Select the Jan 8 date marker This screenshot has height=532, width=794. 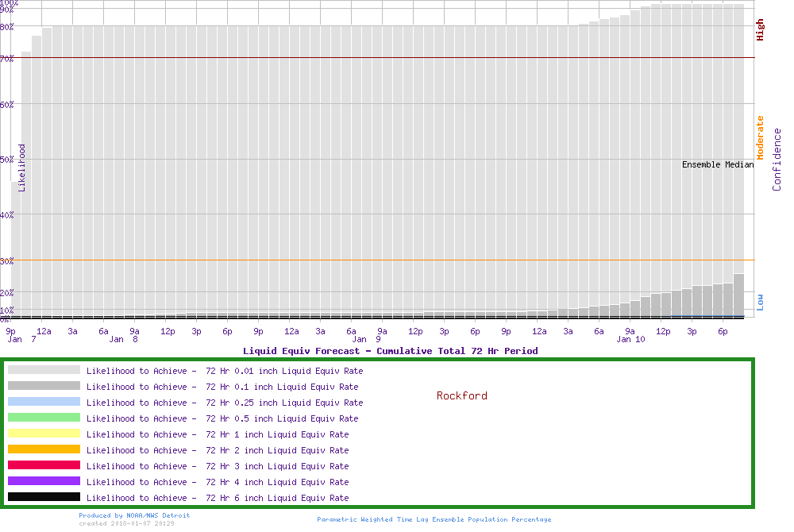coord(123,340)
